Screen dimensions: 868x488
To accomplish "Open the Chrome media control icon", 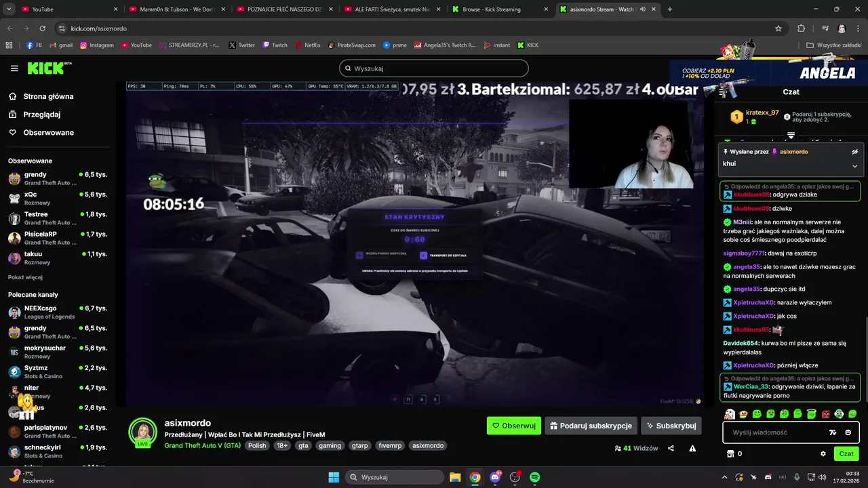I will pos(825,28).
